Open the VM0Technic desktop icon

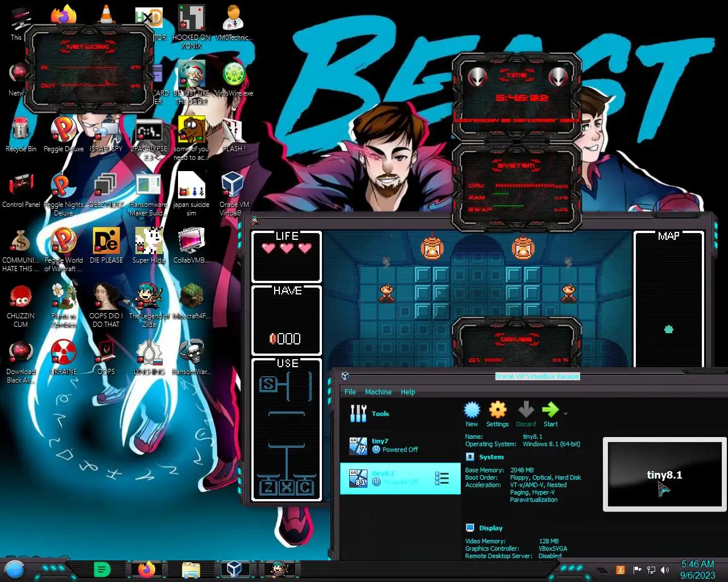coord(233,23)
